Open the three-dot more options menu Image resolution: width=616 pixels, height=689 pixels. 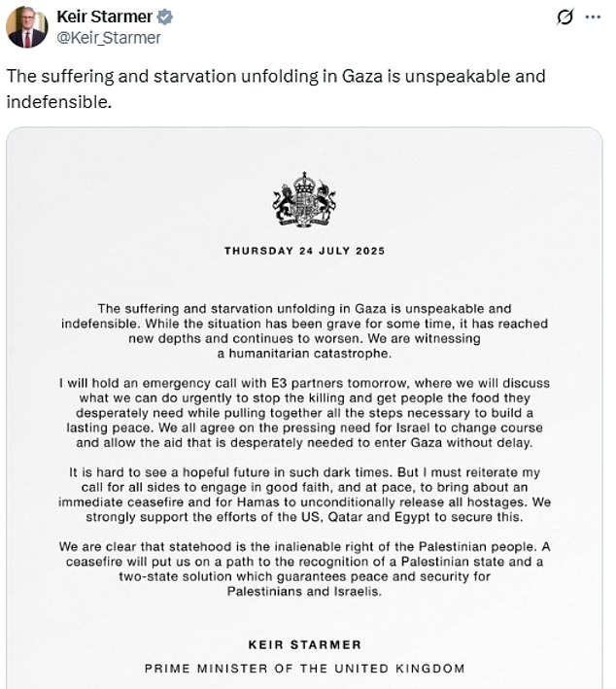(x=593, y=17)
